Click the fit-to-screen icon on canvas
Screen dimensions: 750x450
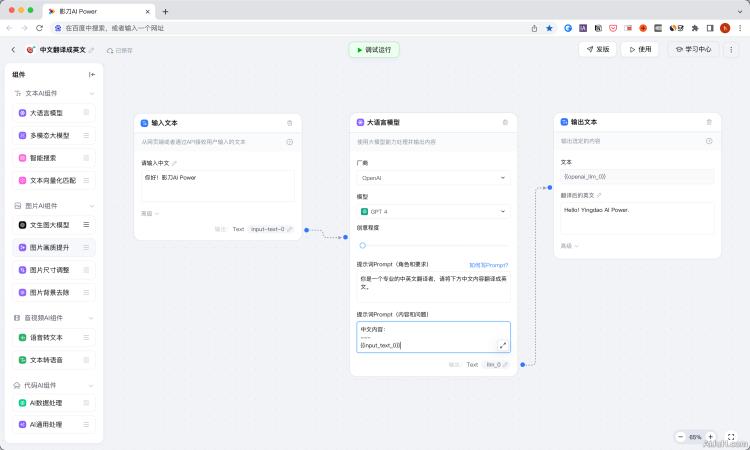coord(731,437)
